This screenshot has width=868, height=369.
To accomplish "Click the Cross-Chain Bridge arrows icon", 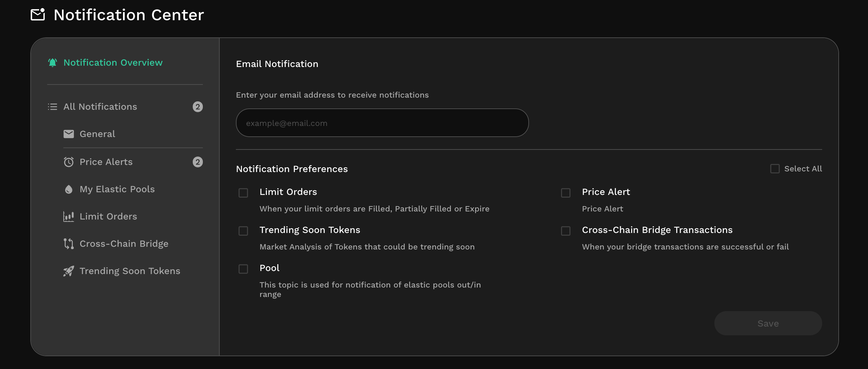I will [x=69, y=244].
